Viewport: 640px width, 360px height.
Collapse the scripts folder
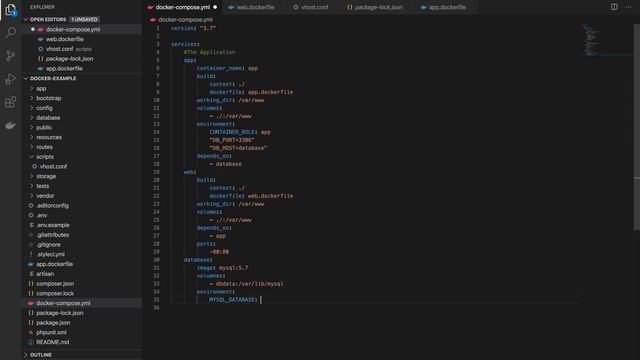pos(82,157)
